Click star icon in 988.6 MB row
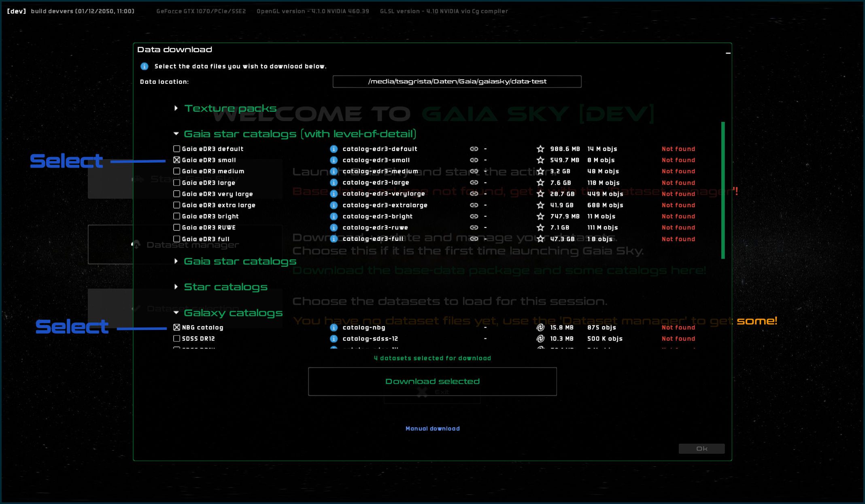The image size is (865, 504). pos(540,149)
